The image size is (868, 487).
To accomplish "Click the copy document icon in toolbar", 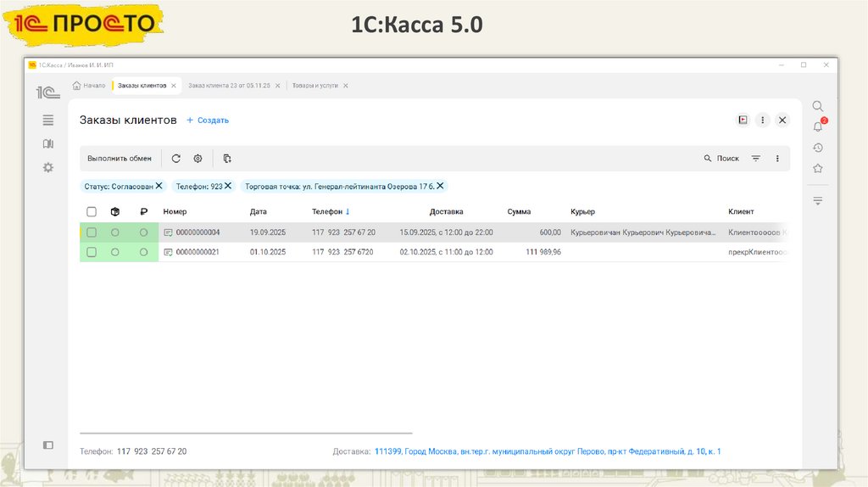I will (227, 159).
